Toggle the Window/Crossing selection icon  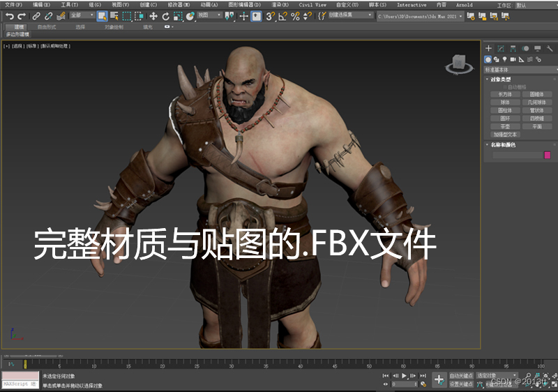[x=139, y=16]
